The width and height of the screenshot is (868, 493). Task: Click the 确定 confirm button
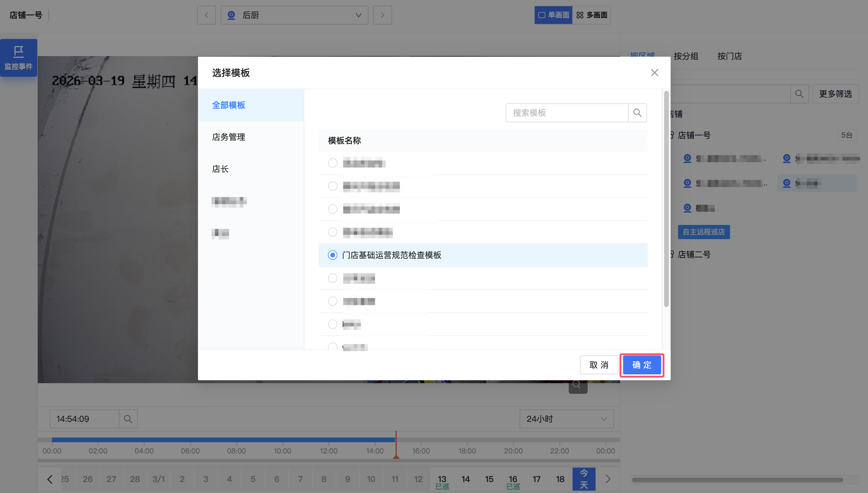(642, 365)
